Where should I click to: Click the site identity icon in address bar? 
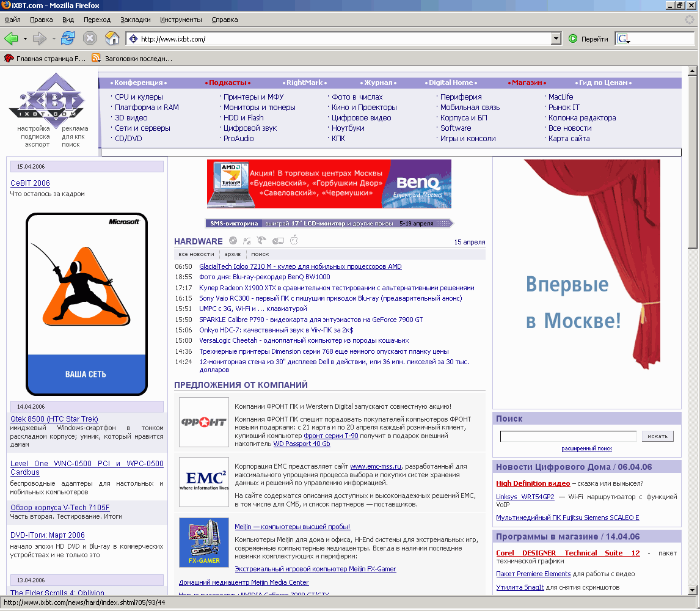(x=133, y=39)
